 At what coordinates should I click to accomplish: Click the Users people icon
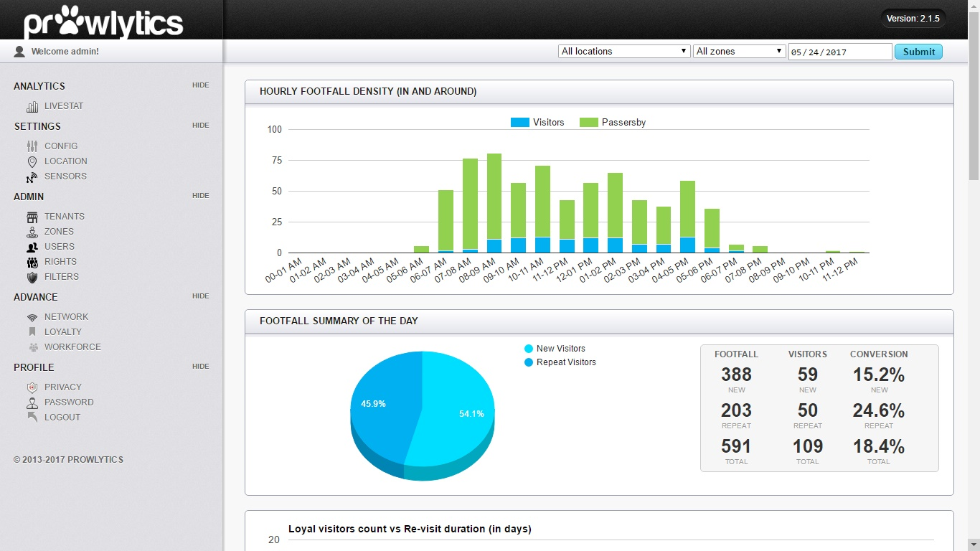[32, 247]
